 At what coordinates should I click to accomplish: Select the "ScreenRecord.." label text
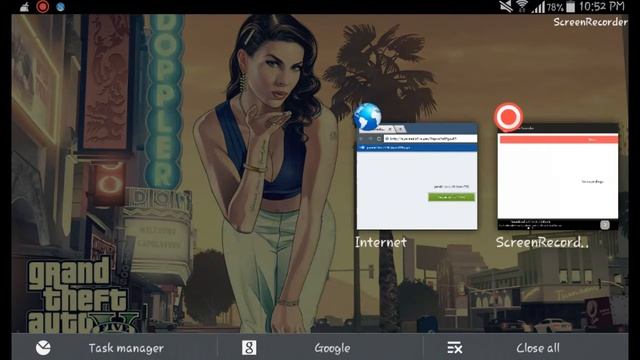542,242
